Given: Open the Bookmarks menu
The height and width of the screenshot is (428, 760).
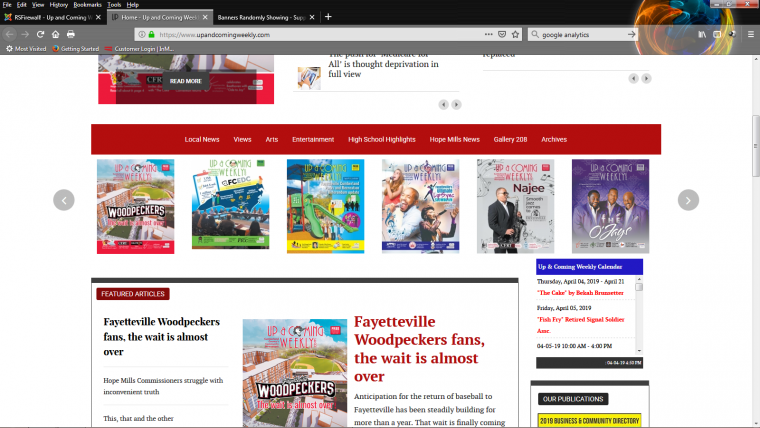Looking at the screenshot, I should 87,5.
